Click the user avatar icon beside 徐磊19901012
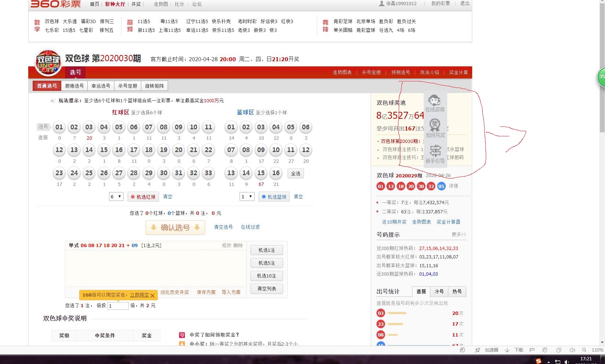605x364 pixels. (x=382, y=3)
